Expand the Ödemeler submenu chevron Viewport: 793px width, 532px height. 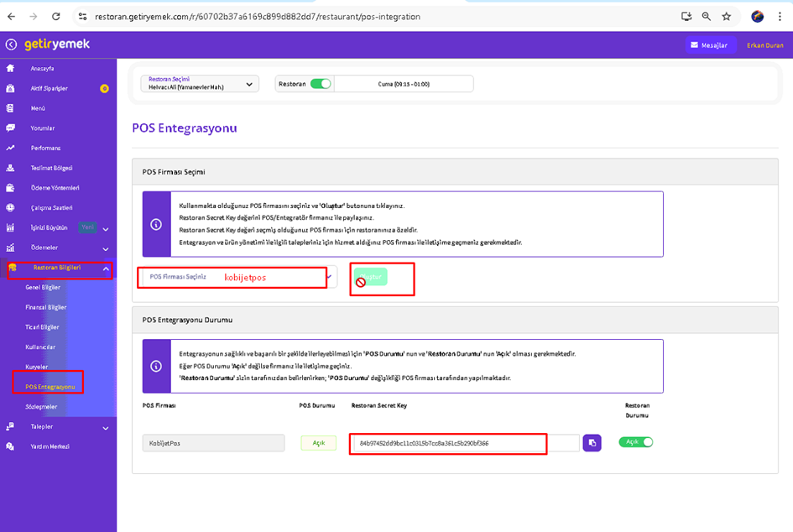106,249
